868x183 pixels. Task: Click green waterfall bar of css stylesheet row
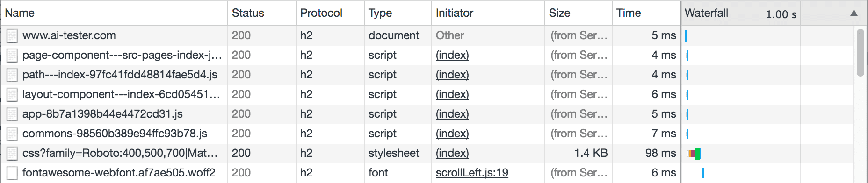pyautogui.click(x=697, y=154)
